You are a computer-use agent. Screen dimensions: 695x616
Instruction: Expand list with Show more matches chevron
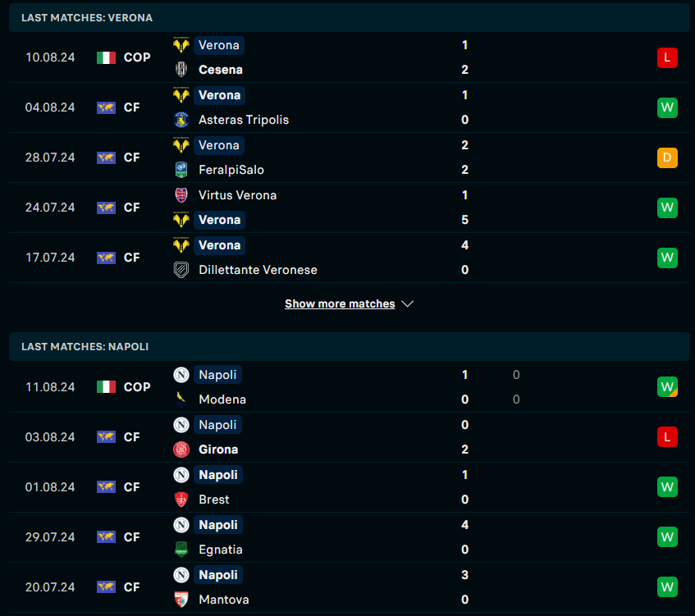[x=407, y=304]
